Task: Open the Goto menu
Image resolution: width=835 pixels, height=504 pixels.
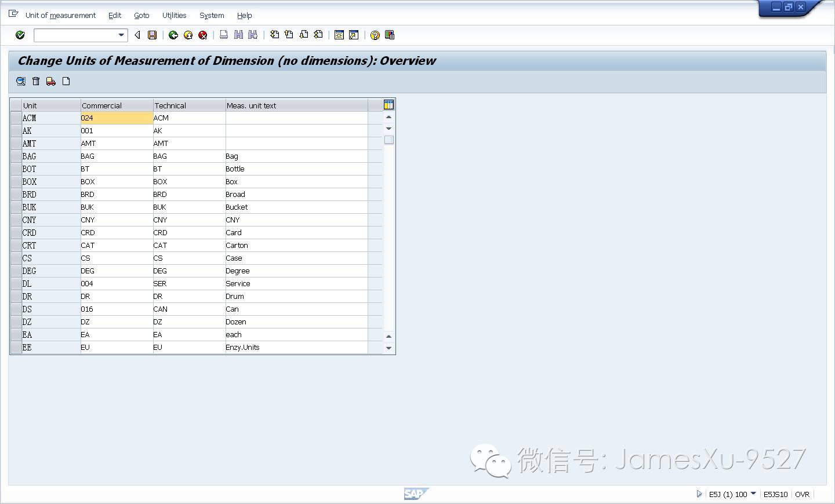Action: pyautogui.click(x=141, y=16)
